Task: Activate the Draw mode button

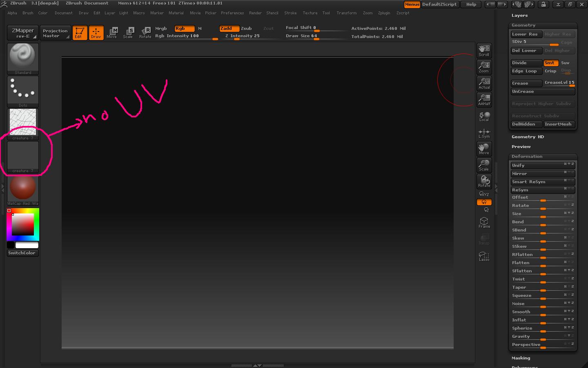Action: click(96, 33)
